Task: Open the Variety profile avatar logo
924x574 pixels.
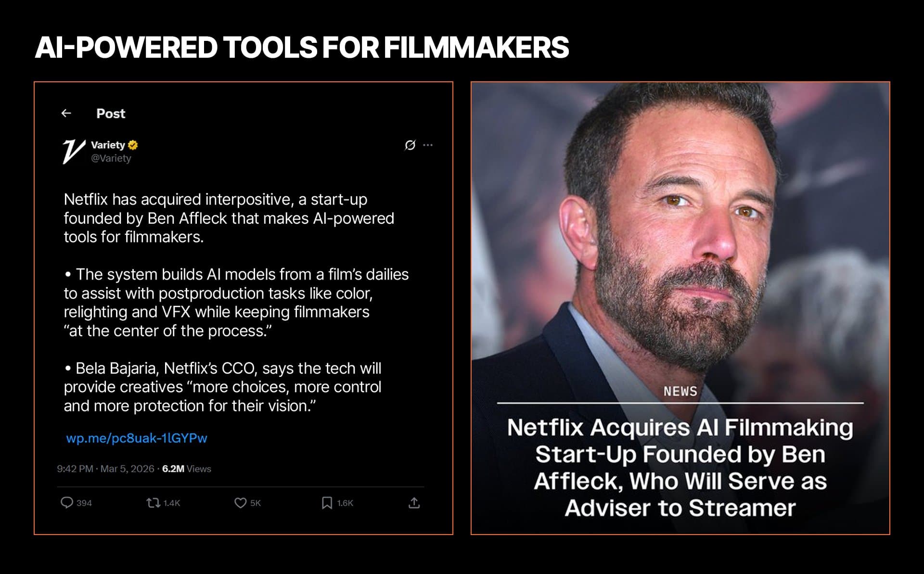Action: point(74,152)
